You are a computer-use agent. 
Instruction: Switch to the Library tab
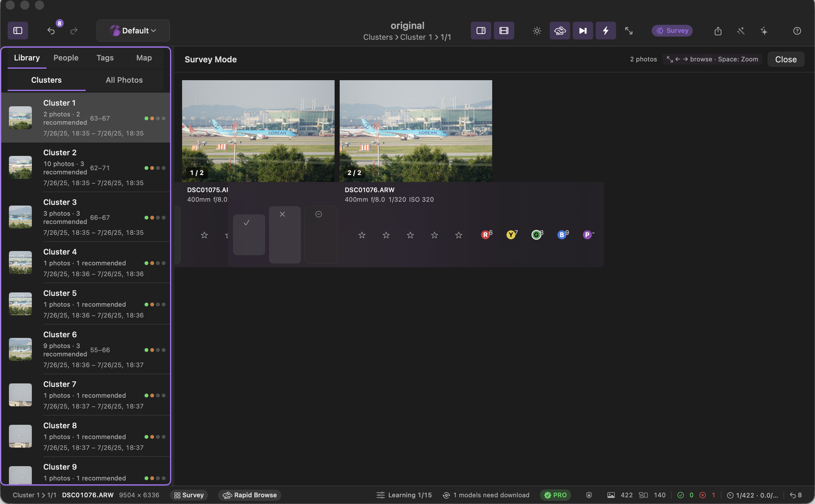tap(27, 58)
